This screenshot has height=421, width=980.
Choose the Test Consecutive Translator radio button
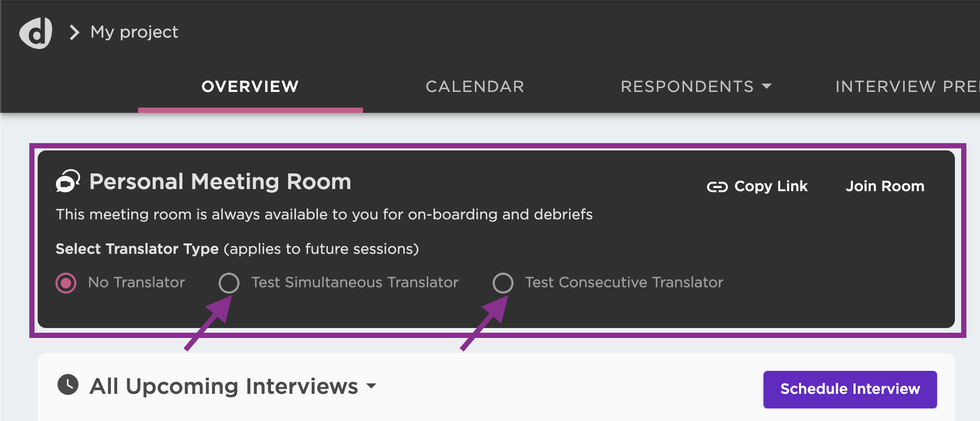(503, 283)
